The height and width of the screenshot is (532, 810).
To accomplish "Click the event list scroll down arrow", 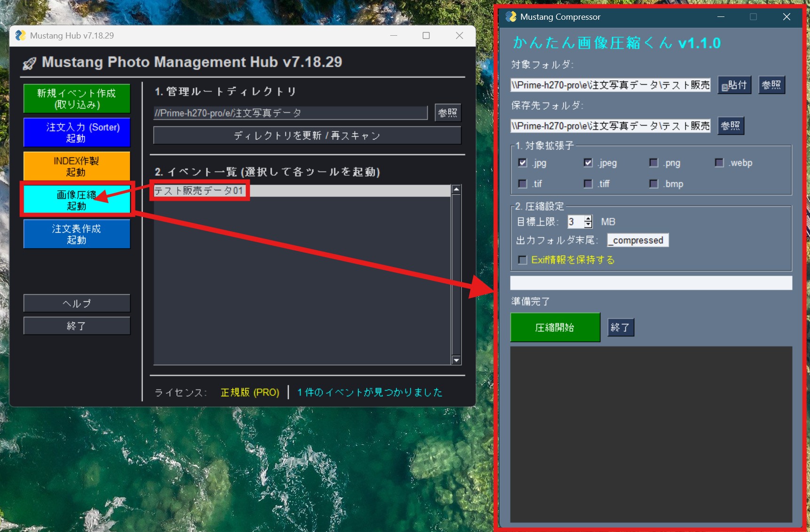I will click(x=456, y=360).
